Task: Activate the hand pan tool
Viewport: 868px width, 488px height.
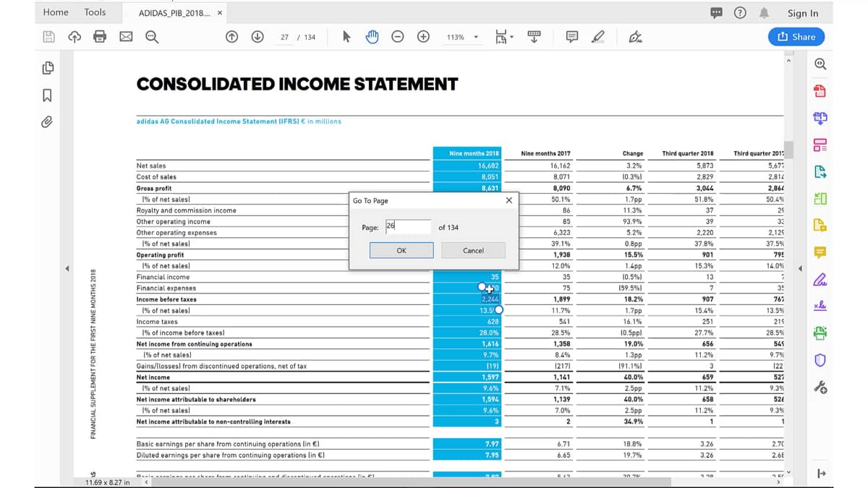Action: pyautogui.click(x=373, y=37)
